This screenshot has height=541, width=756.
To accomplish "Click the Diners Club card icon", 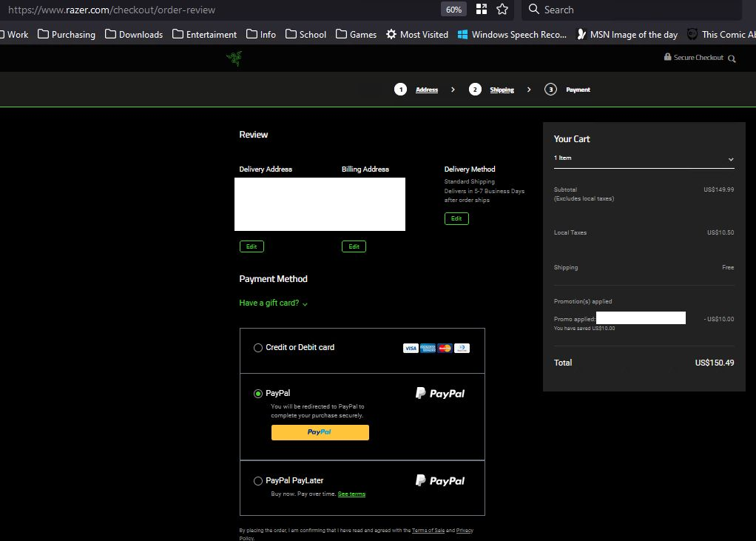I will 462,348.
